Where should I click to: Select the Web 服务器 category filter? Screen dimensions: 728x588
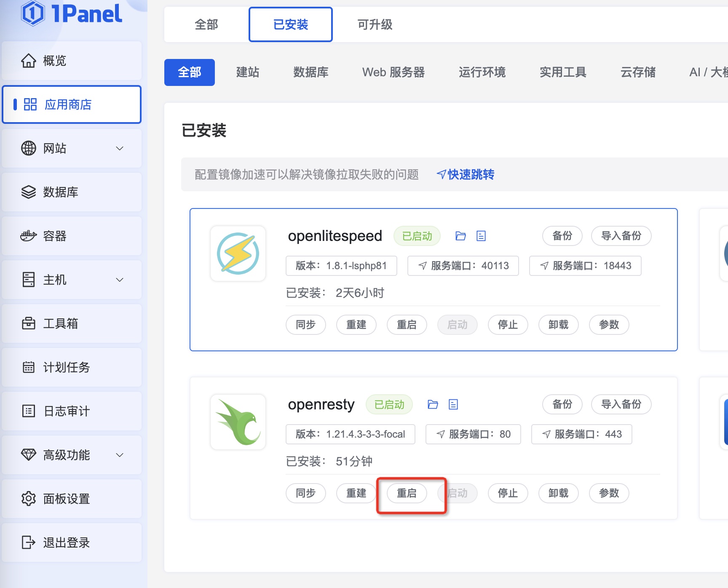(393, 72)
